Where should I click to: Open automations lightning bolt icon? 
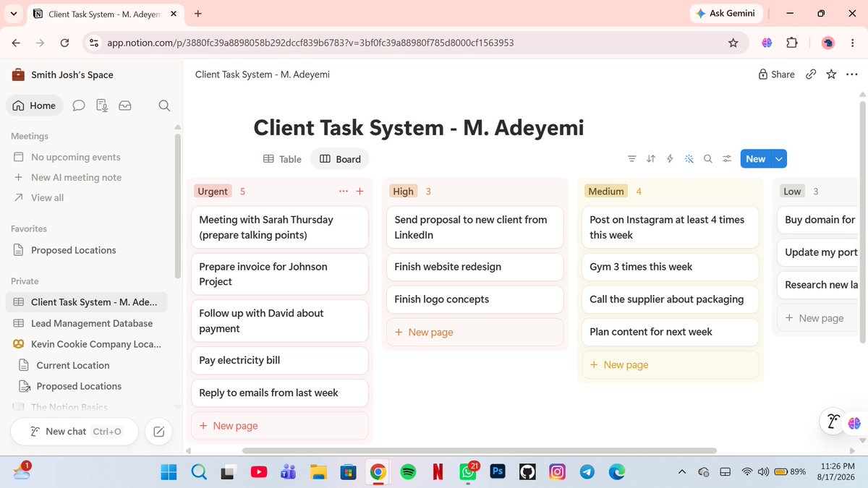(x=670, y=159)
